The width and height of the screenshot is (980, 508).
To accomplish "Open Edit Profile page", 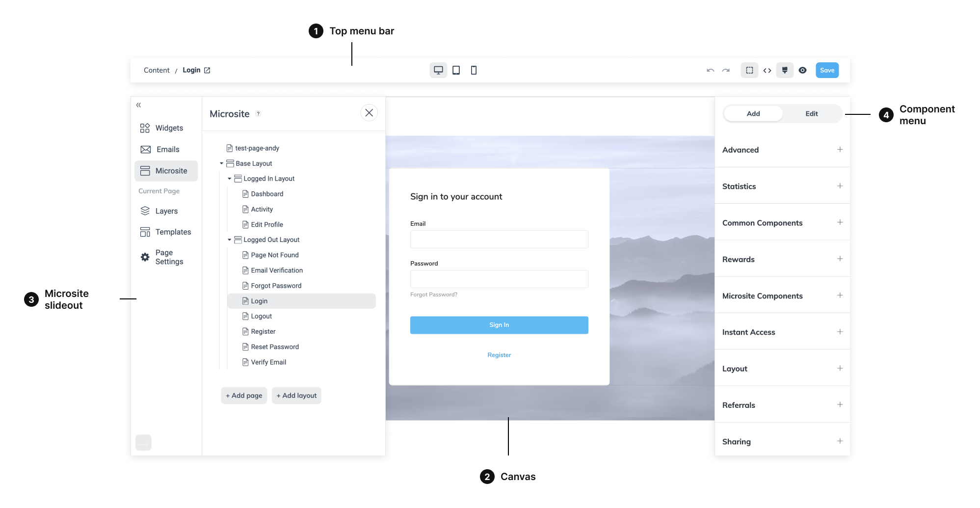I will point(263,224).
